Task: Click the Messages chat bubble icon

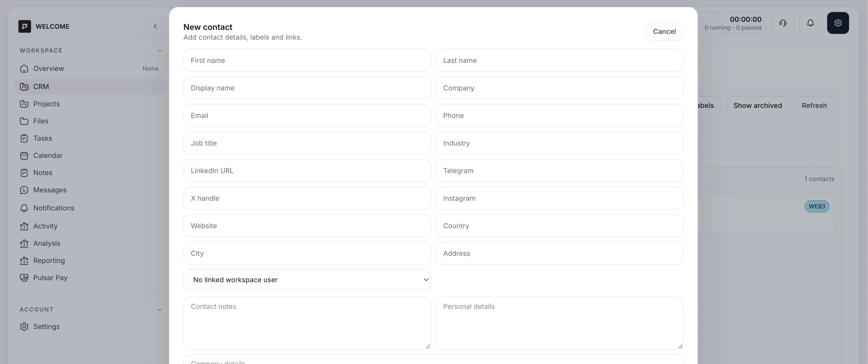Action: 24,190
